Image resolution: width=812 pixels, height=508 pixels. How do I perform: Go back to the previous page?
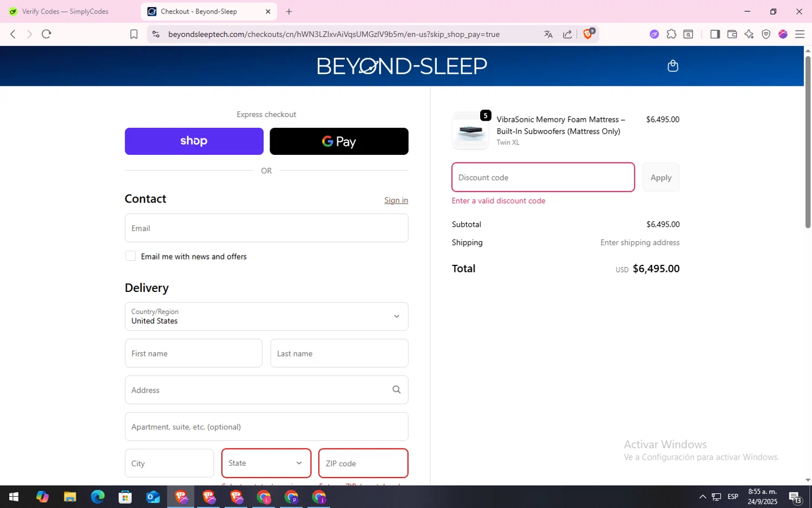pyautogui.click(x=13, y=34)
